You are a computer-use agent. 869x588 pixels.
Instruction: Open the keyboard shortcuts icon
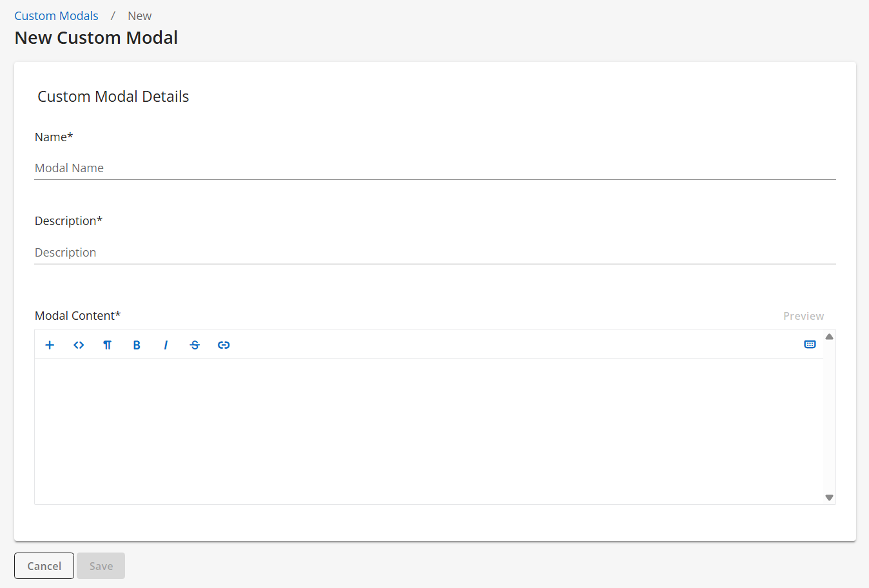click(x=810, y=344)
